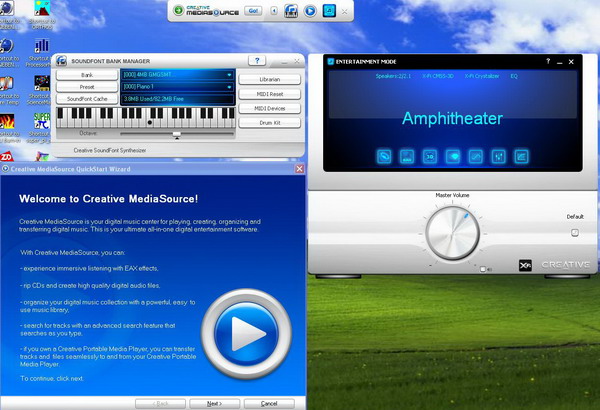Click EQ in Entertainment Mode header

514,76
